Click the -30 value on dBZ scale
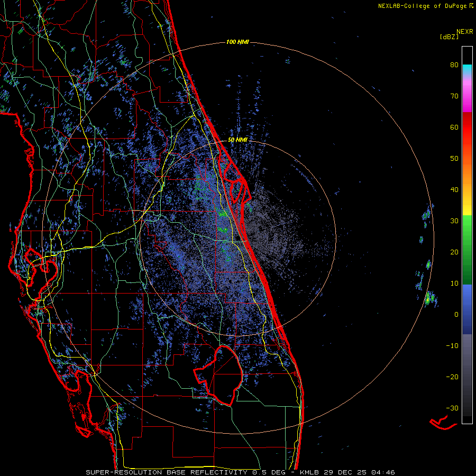This screenshot has width=476, height=476. click(x=452, y=408)
